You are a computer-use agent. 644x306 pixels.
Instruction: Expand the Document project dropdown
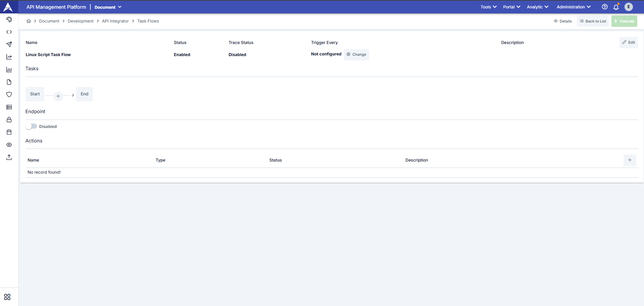(x=108, y=7)
